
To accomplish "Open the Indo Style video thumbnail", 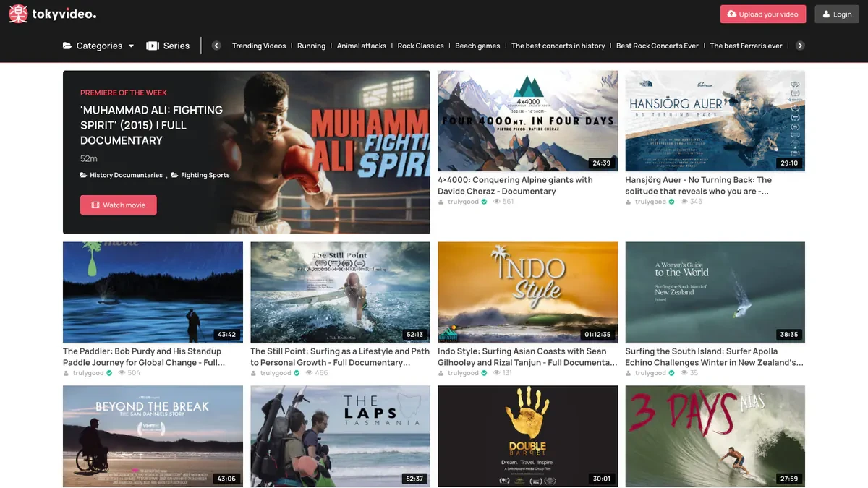I will click(528, 292).
